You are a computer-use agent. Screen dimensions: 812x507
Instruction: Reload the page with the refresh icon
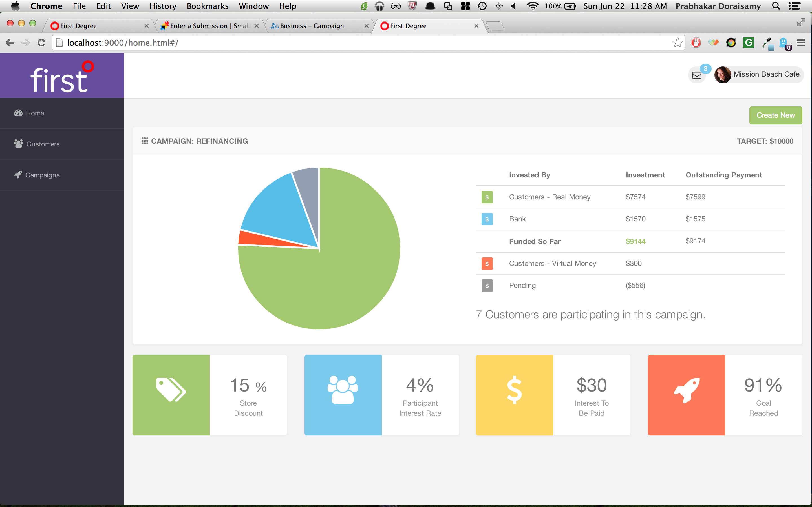coord(42,43)
